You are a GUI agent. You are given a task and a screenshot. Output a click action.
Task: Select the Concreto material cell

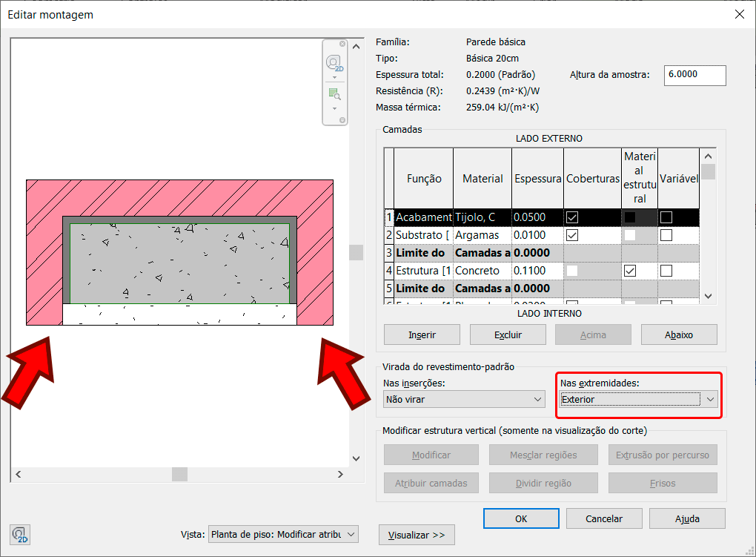[x=482, y=271]
